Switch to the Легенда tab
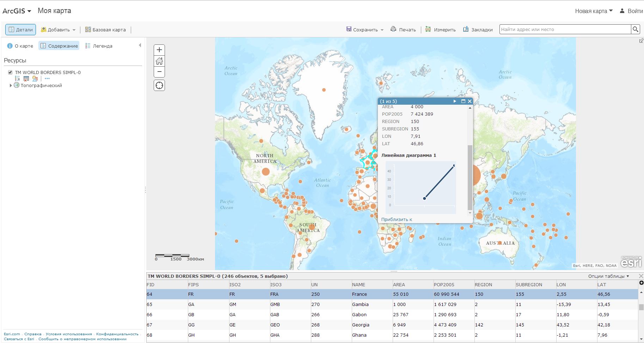The width and height of the screenshot is (644, 343). pyautogui.click(x=99, y=46)
